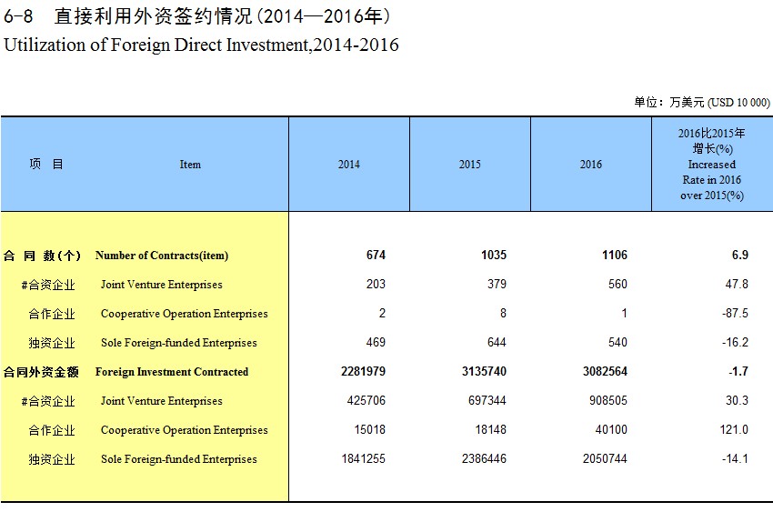Viewport: 773px width, 532px height.
Task: Click the 908505 joint venture value
Action: [x=607, y=400]
